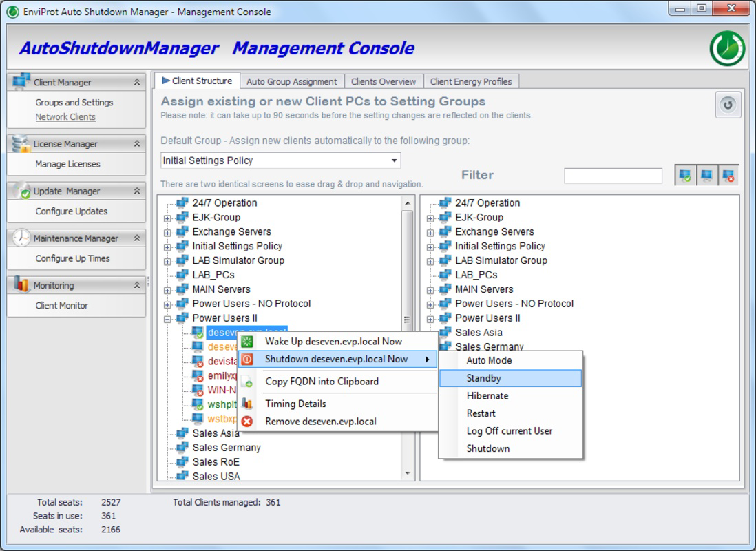Collapse the Update Manager panel chevron
Viewport: 756px width, 551px height.
[137, 191]
